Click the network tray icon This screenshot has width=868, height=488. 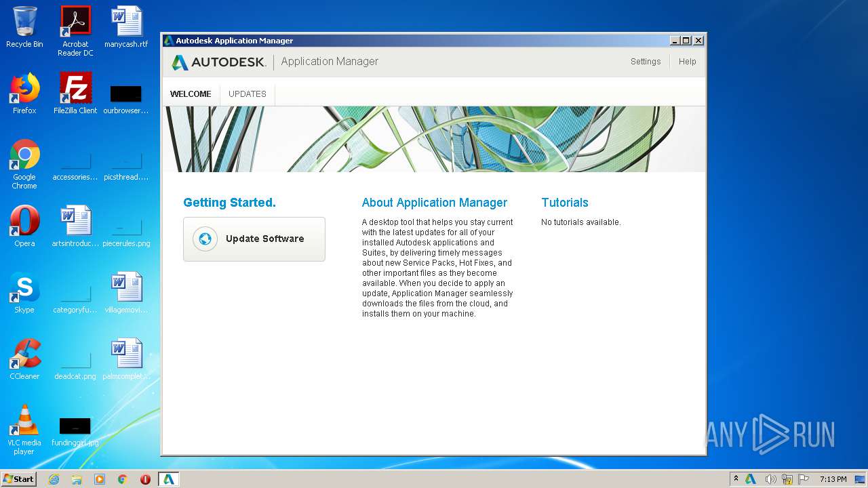pyautogui.click(x=787, y=479)
